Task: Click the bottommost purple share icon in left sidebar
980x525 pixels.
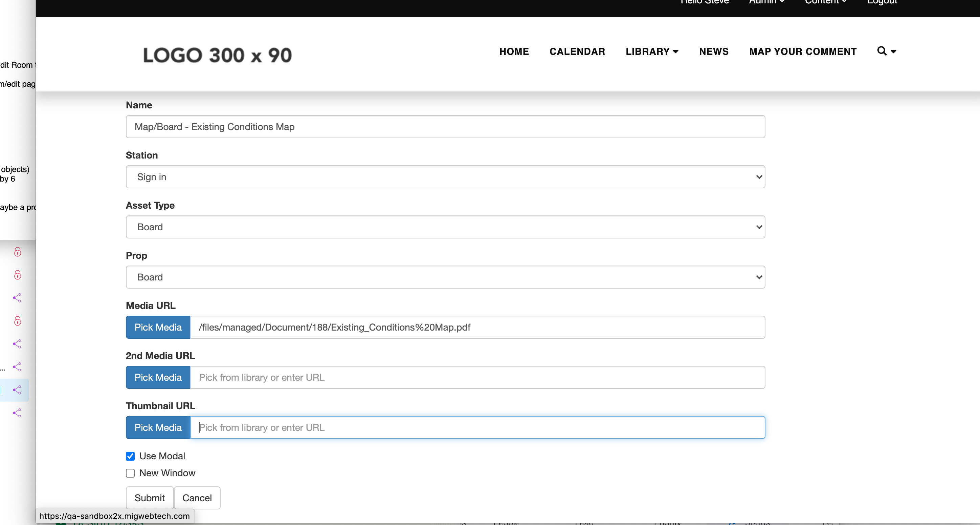Action: [x=17, y=413]
